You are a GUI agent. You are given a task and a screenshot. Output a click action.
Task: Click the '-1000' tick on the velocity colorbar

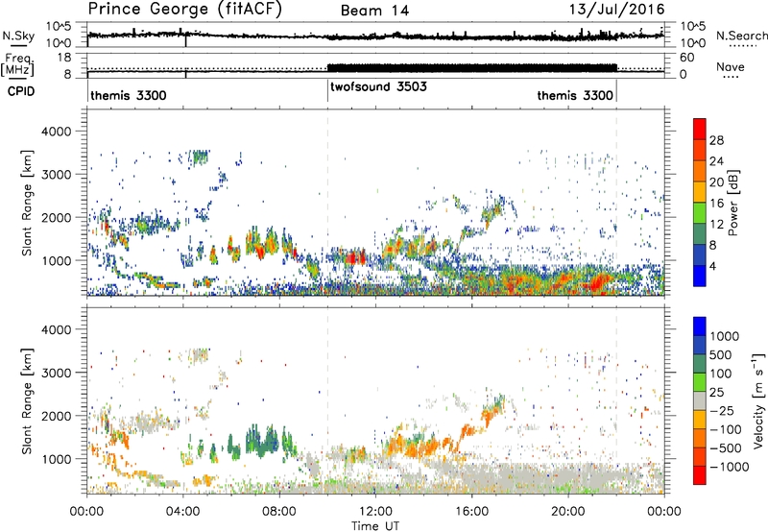(x=729, y=467)
